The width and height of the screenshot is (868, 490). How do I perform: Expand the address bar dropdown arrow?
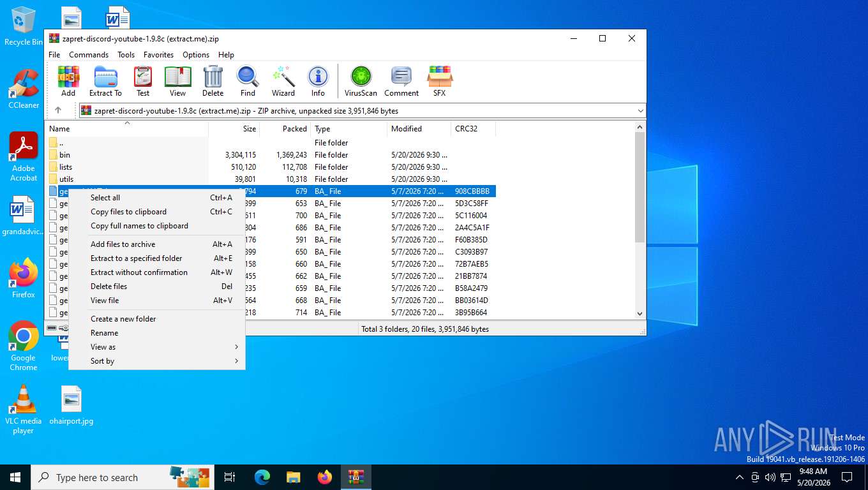tap(641, 110)
